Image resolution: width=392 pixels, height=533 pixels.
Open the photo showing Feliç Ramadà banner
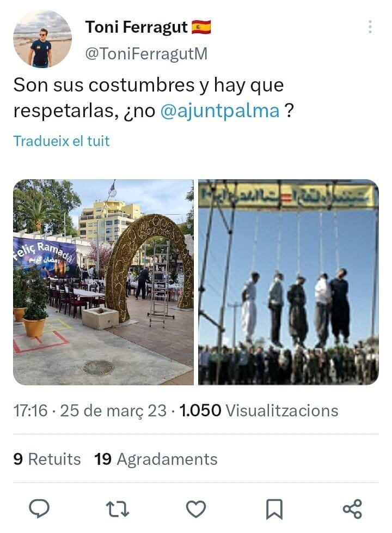pos(103,282)
